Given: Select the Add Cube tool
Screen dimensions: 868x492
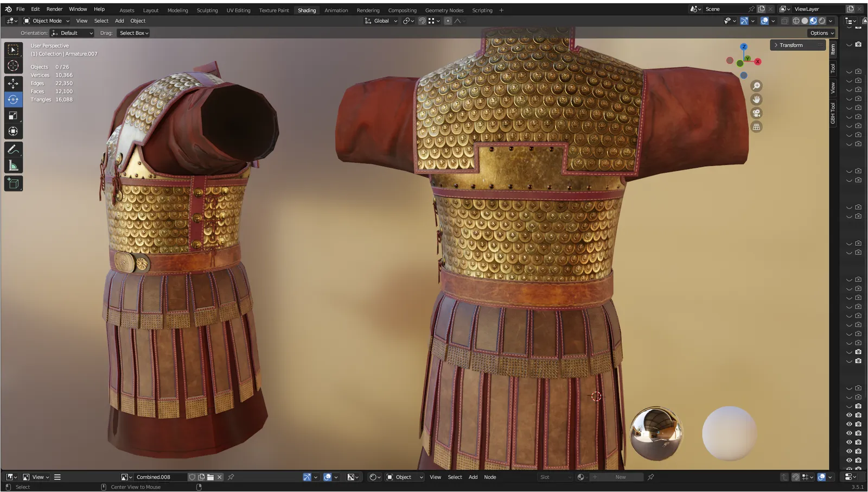Looking at the screenshot, I should 13,184.
